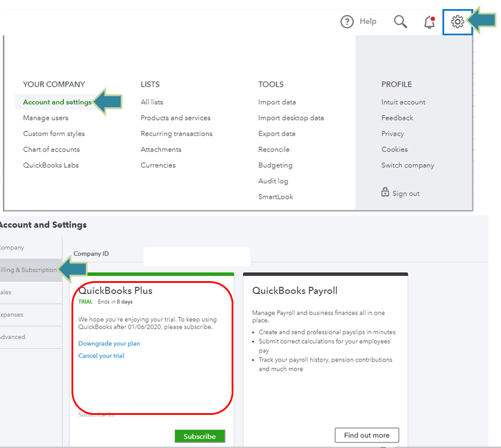Open Account and settings
Image resolution: width=501 pixels, height=448 pixels.
click(x=57, y=102)
